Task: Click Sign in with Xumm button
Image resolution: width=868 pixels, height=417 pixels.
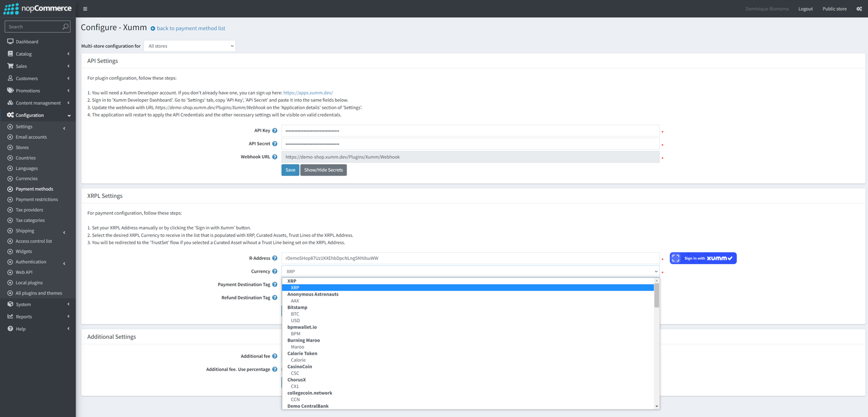Action: pyautogui.click(x=703, y=258)
